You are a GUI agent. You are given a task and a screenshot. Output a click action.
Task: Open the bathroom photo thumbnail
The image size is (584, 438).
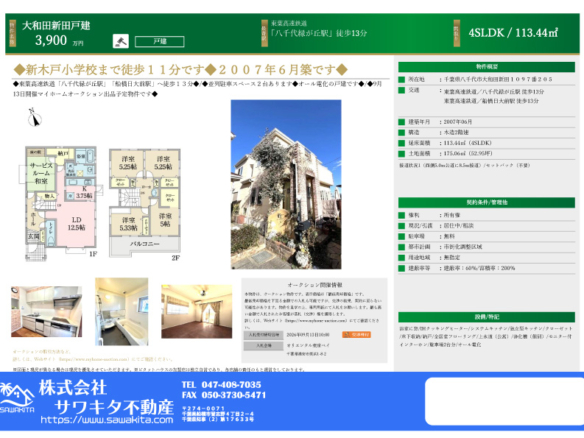(121, 311)
